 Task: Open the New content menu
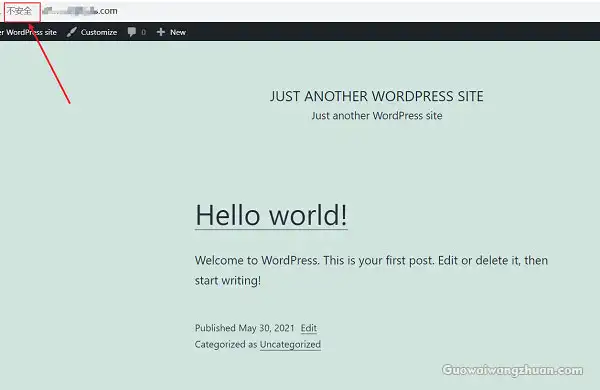coord(171,32)
